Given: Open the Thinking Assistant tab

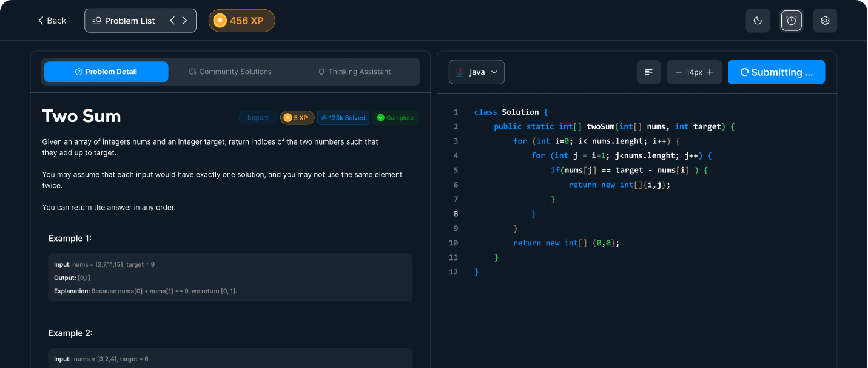Looking at the screenshot, I should [x=354, y=72].
